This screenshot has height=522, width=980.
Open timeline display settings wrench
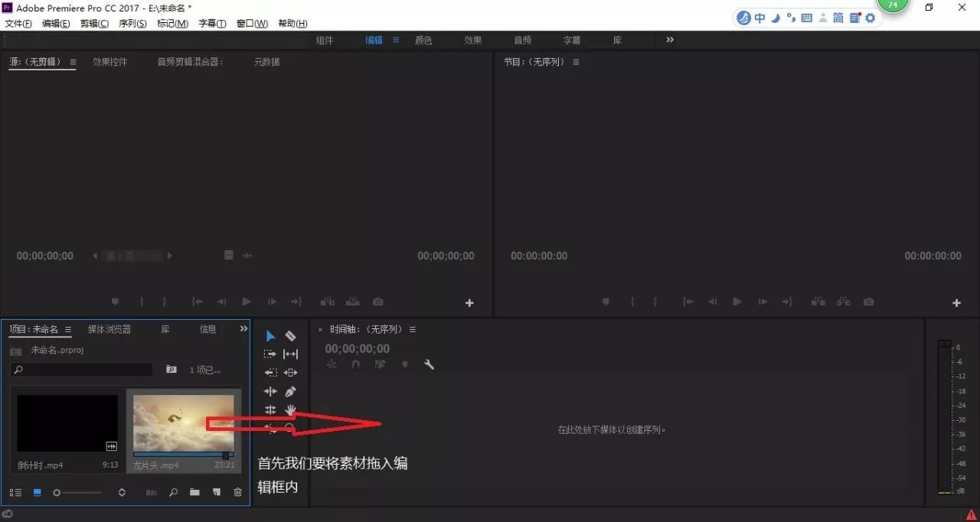tap(430, 365)
